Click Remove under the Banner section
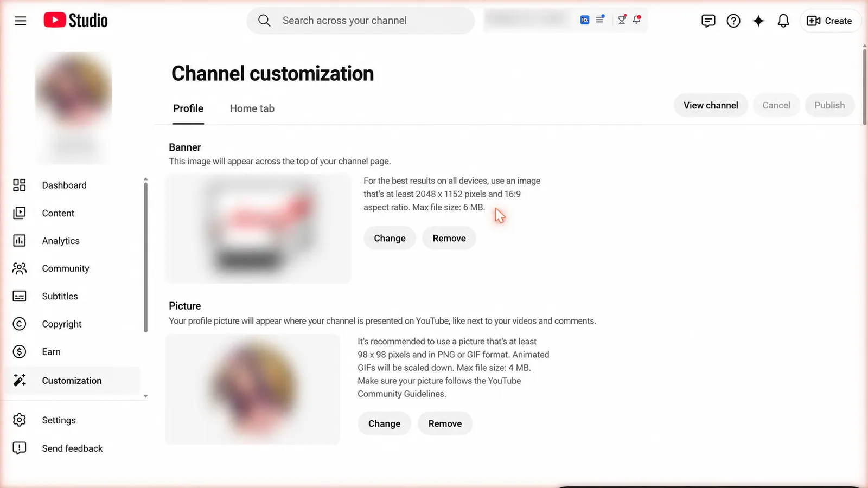868x488 pixels. click(449, 239)
